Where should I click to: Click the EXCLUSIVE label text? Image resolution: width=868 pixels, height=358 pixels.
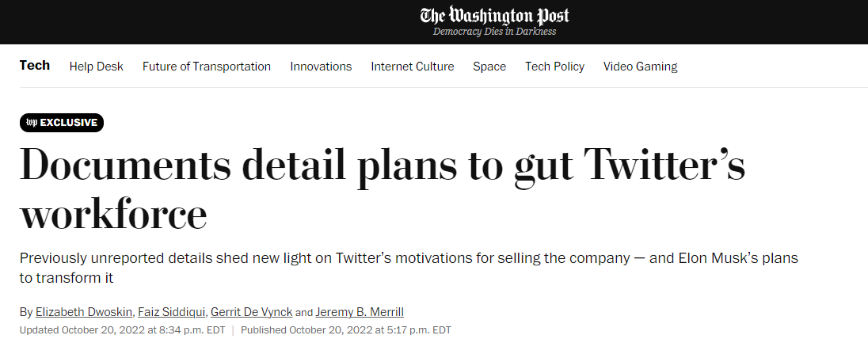pos(69,123)
